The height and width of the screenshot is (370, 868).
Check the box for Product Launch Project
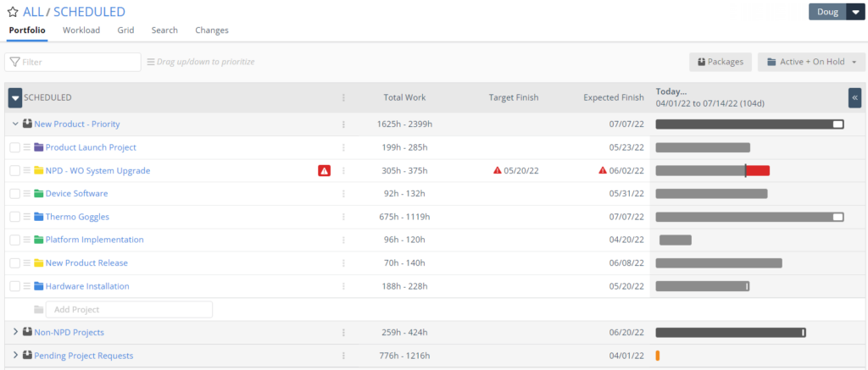[x=15, y=147]
